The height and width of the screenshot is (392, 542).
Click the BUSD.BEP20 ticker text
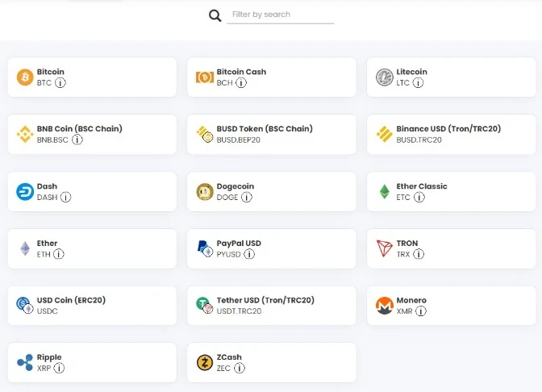tap(238, 140)
